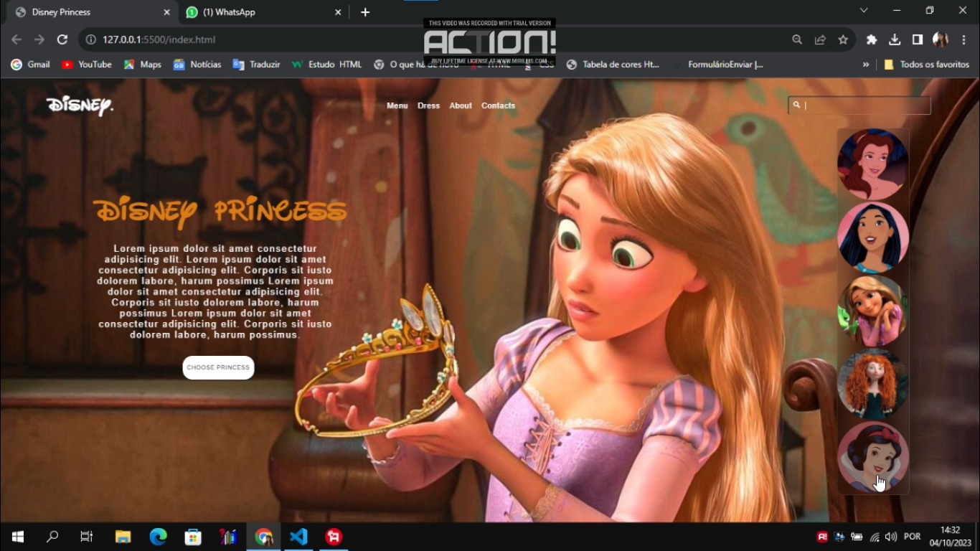This screenshot has width=980, height=551.
Task: Open the YouTube bookmark shortcut
Action: 86,64
